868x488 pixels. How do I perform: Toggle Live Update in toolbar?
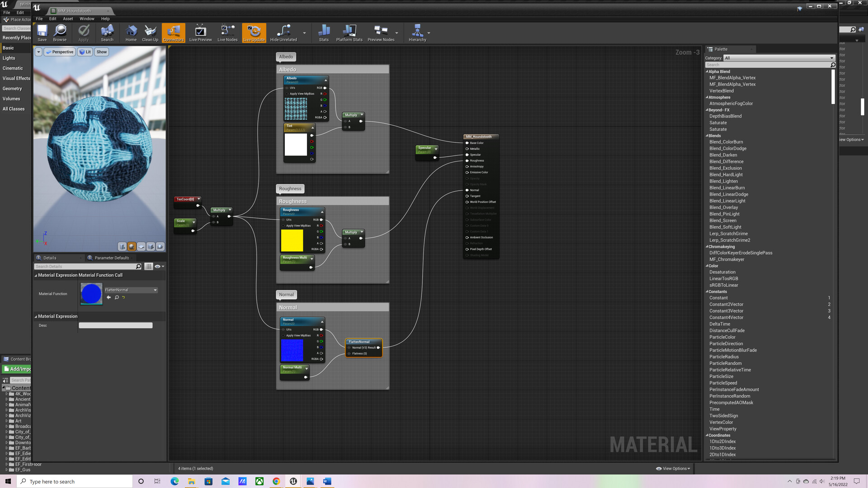point(254,33)
